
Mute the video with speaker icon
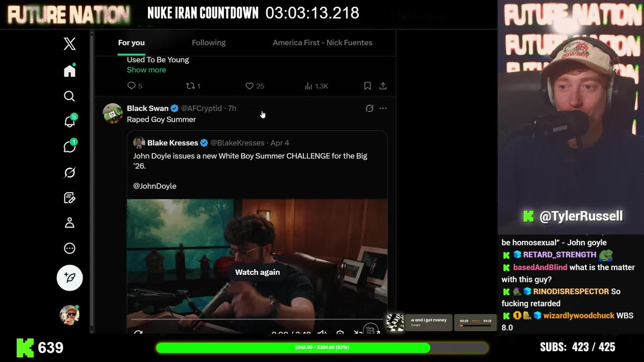pyautogui.click(x=322, y=333)
